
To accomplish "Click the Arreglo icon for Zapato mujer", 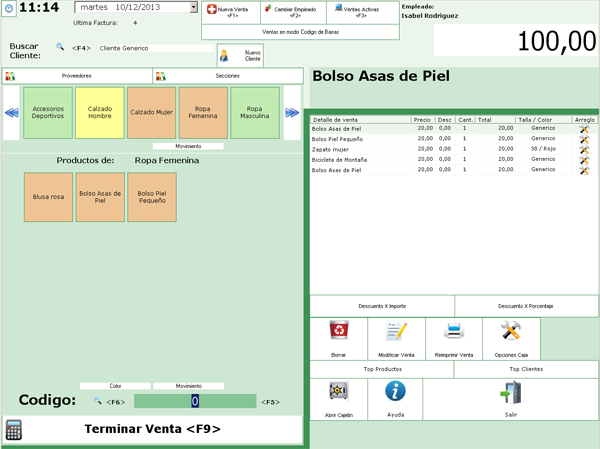I will click(584, 149).
